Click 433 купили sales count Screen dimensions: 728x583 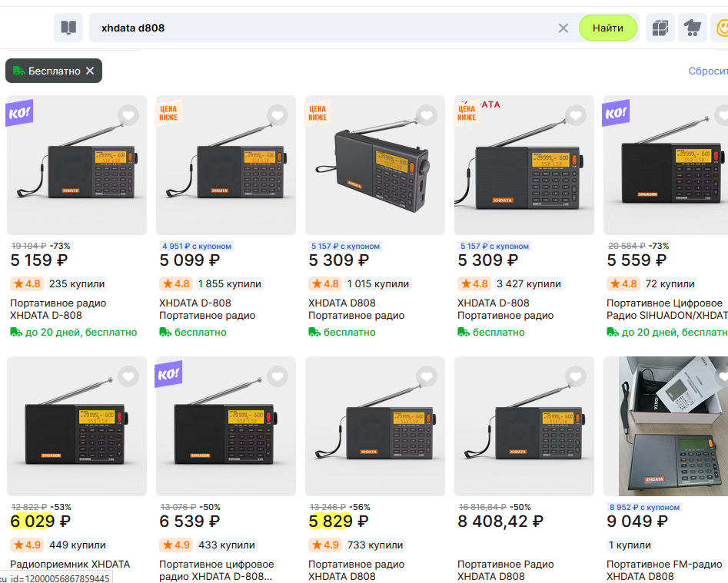coord(227,545)
